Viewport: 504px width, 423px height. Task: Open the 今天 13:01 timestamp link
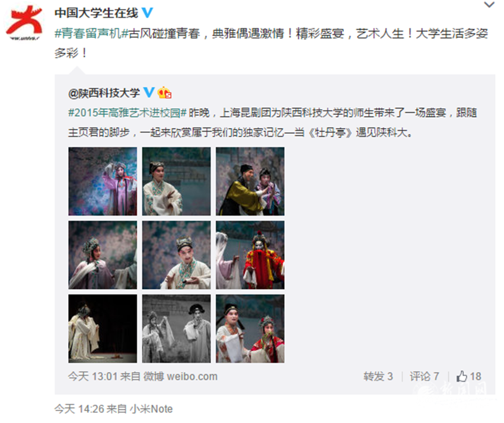pos(93,376)
